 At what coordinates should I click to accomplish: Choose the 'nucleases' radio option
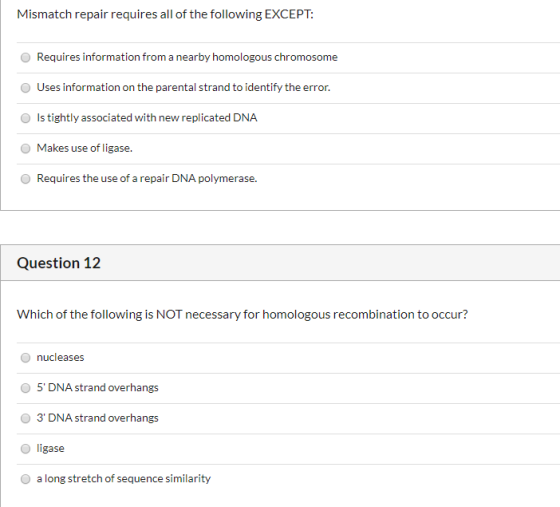(x=25, y=358)
